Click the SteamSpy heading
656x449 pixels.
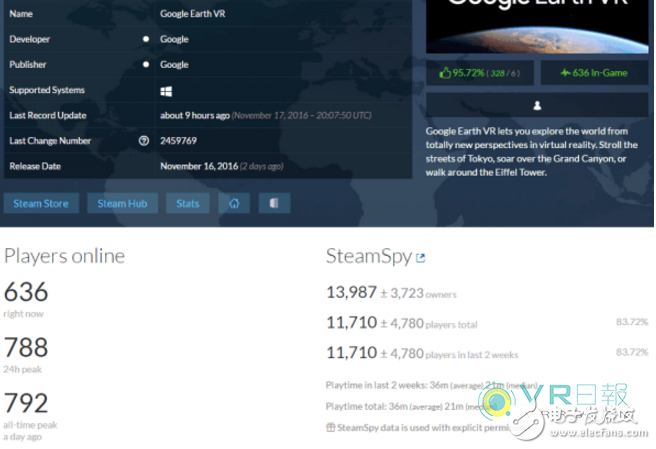pyautogui.click(x=369, y=256)
